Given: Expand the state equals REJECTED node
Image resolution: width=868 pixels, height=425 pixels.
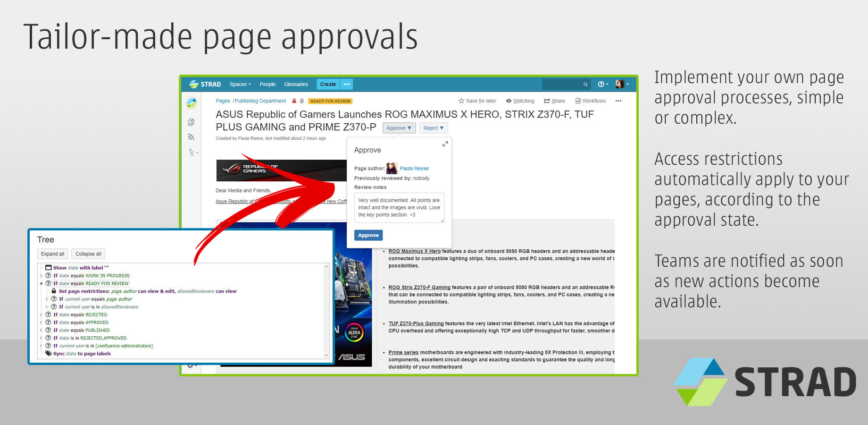Looking at the screenshot, I should click(x=41, y=315).
